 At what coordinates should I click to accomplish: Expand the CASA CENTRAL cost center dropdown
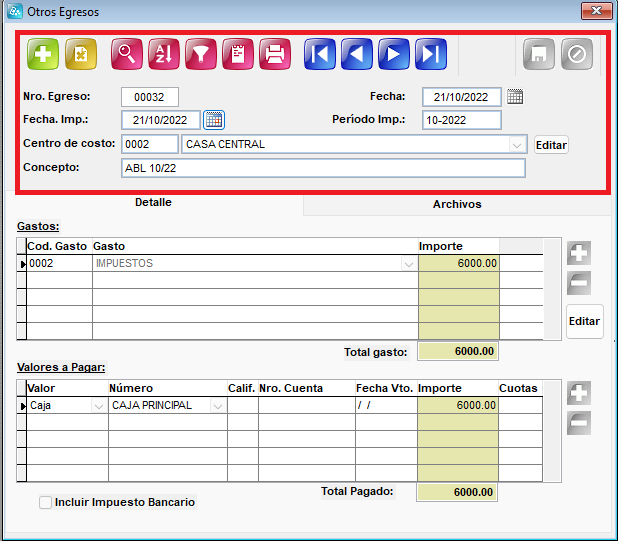pos(517,145)
